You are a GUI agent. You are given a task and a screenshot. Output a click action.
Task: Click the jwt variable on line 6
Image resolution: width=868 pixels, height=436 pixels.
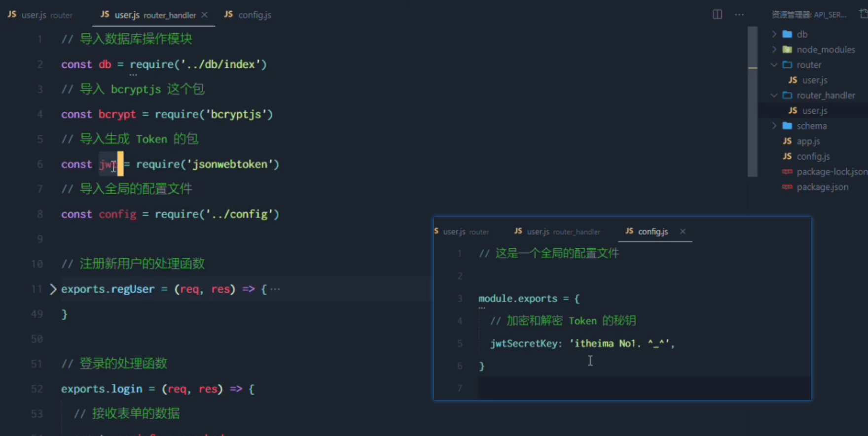108,164
